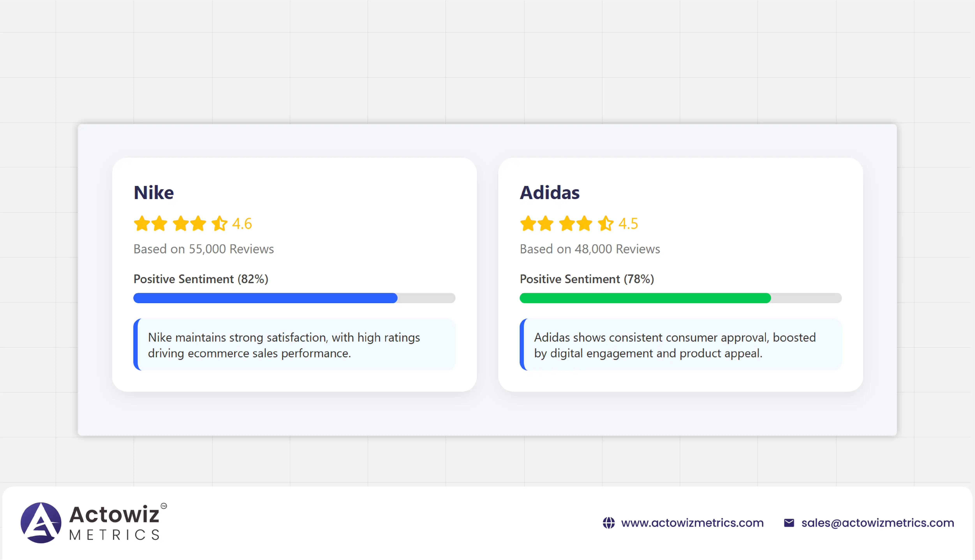Click the Actowiz Metrics logo emblem
This screenshot has width=975, height=560.
pyautogui.click(x=41, y=522)
